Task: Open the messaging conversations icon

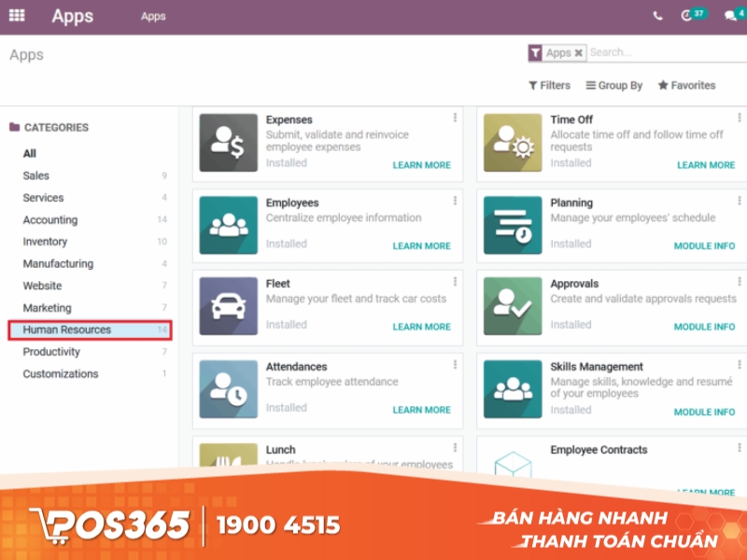Action: tap(730, 15)
